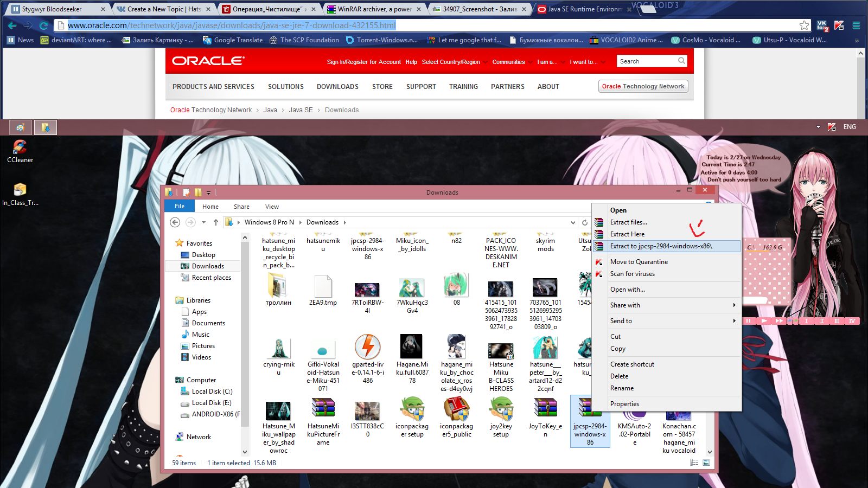
Task: Open Local Disk (C:) in navigation pane
Action: (212, 391)
